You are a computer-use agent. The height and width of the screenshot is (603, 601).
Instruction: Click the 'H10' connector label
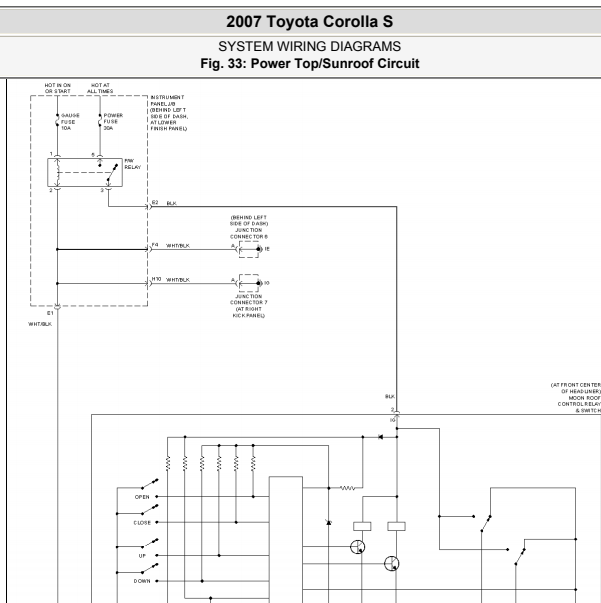click(156, 279)
